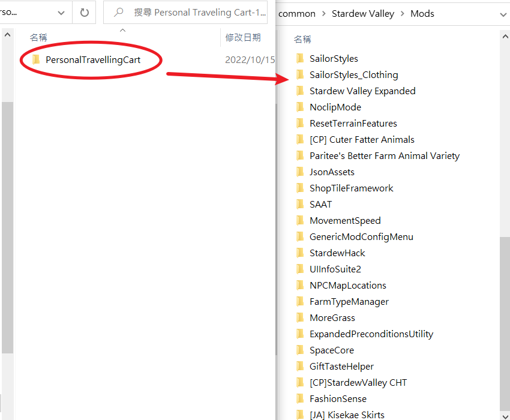The image size is (510, 420).
Task: Click the MovementSpeed folder name
Action: point(345,221)
